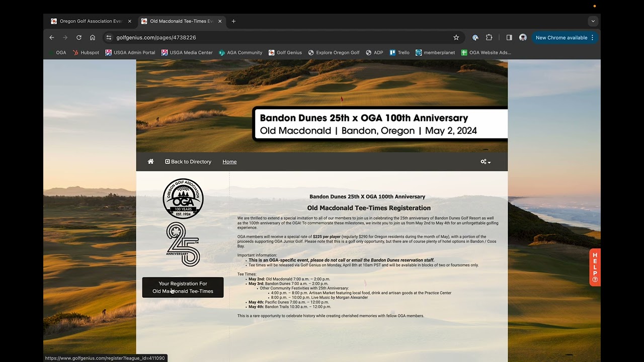This screenshot has height=362, width=644.
Task: Click the browser forward arrow
Action: tap(65, 38)
